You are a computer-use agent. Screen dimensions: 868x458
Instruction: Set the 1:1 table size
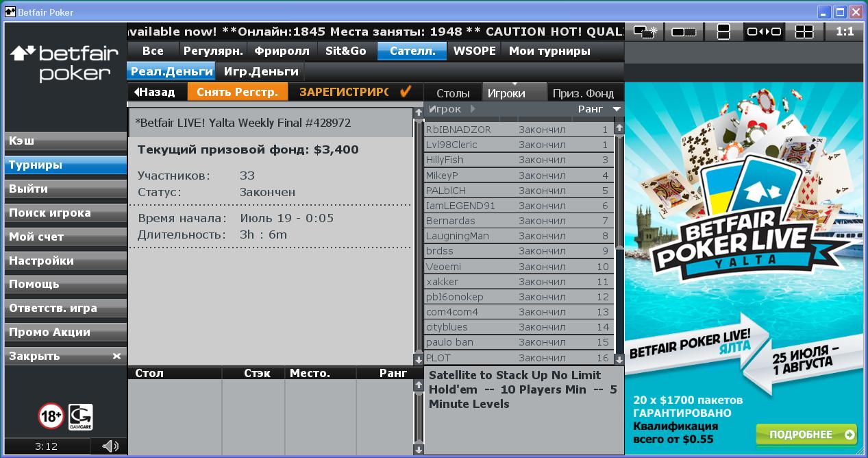845,32
